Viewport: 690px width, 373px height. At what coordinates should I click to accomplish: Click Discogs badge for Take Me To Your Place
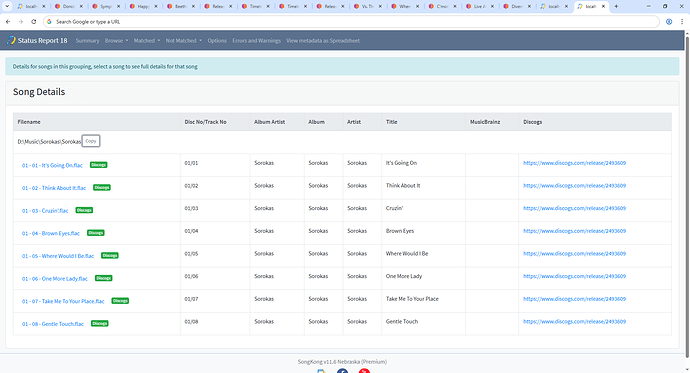tap(120, 301)
